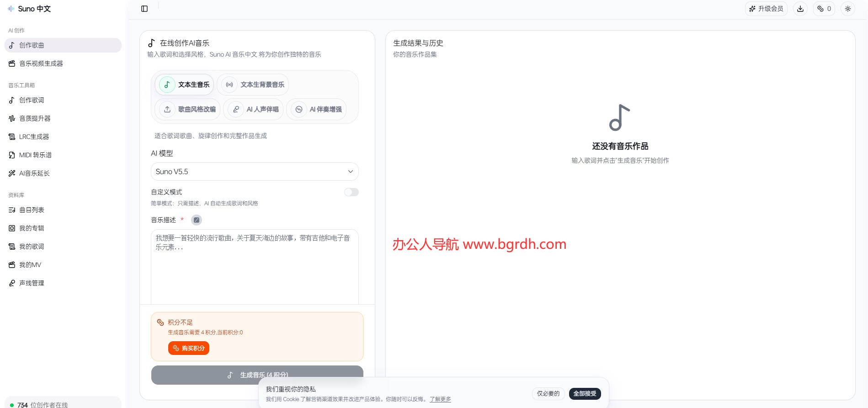Open MIDI 转乐谱 in the sidebar
This screenshot has height=408, width=868.
point(63,155)
